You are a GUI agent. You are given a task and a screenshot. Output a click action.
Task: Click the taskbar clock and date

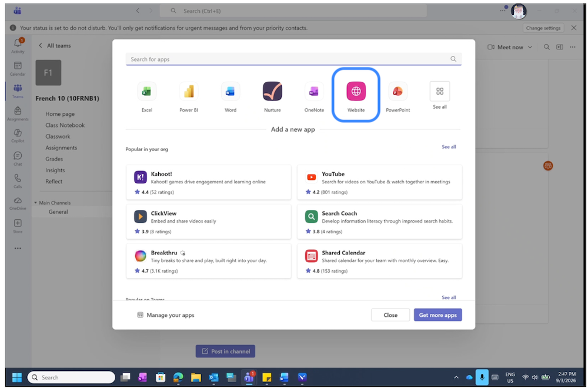(x=566, y=377)
